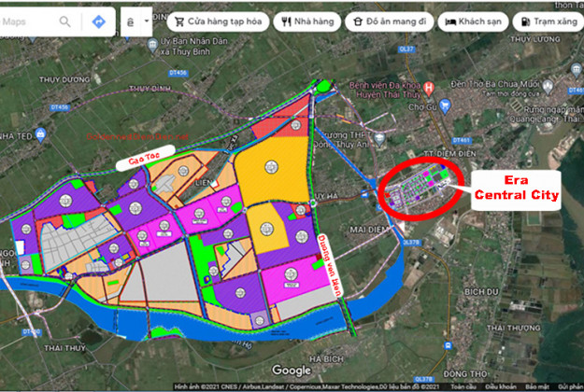Click the Chợ Gú shopping bag marker

click(445, 106)
